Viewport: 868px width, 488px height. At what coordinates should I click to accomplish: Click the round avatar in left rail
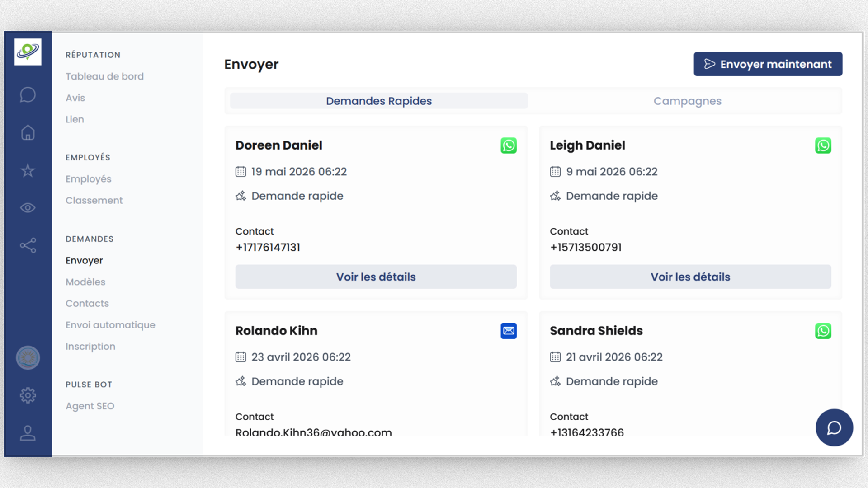tap(28, 358)
